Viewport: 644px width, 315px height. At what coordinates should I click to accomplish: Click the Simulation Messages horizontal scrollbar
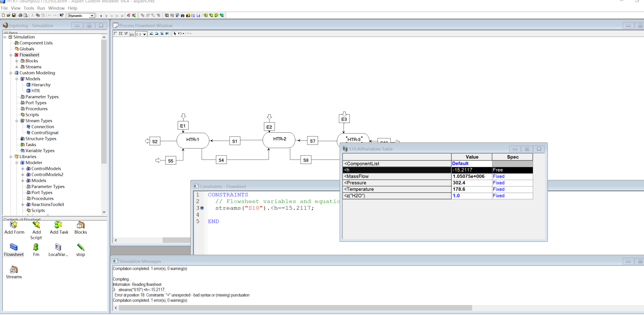click(x=295, y=308)
